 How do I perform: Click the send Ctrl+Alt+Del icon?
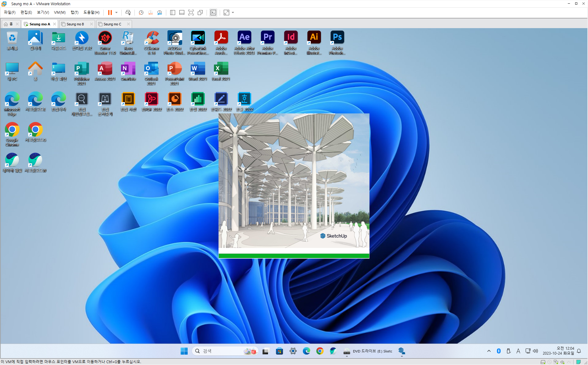[x=128, y=13]
